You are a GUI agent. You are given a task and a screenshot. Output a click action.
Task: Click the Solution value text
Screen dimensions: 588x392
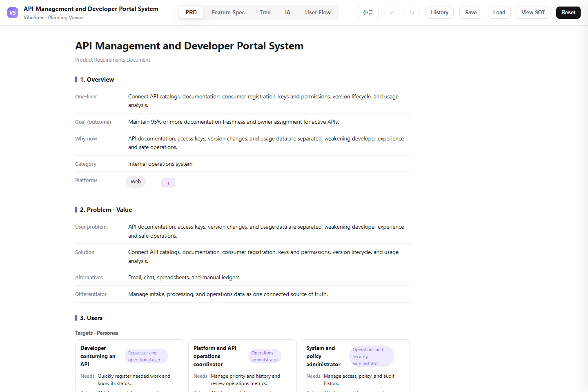coord(263,256)
